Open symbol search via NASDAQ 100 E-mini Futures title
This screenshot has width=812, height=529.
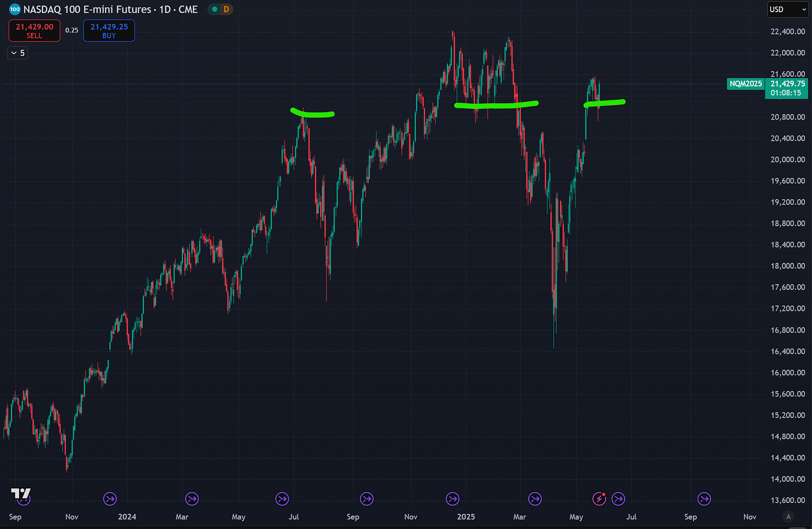[110, 9]
